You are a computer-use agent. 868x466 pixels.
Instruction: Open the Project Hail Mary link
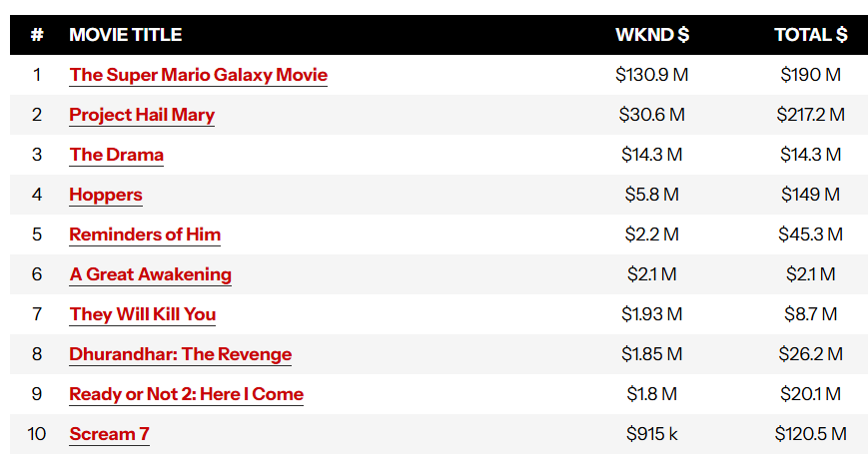(x=142, y=115)
